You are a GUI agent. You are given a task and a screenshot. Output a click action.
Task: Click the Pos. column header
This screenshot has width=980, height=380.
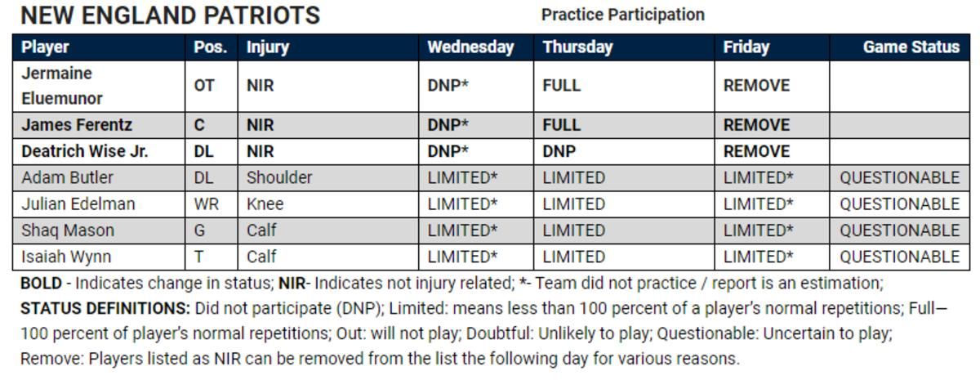[x=210, y=47]
